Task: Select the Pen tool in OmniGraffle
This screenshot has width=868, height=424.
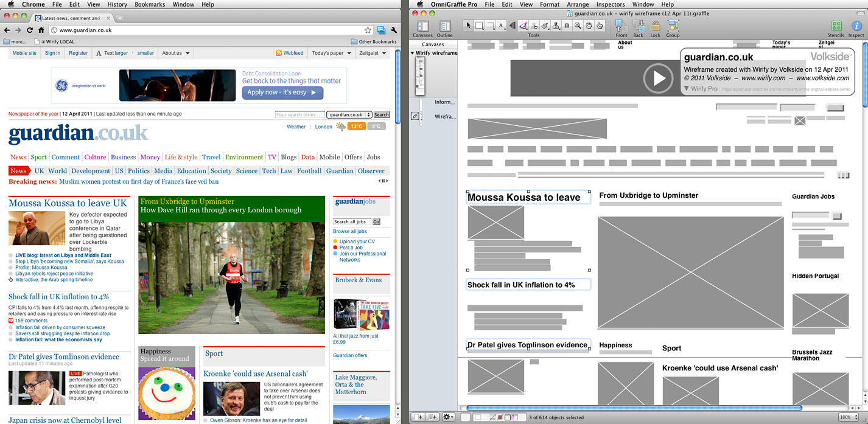Action: tap(523, 26)
